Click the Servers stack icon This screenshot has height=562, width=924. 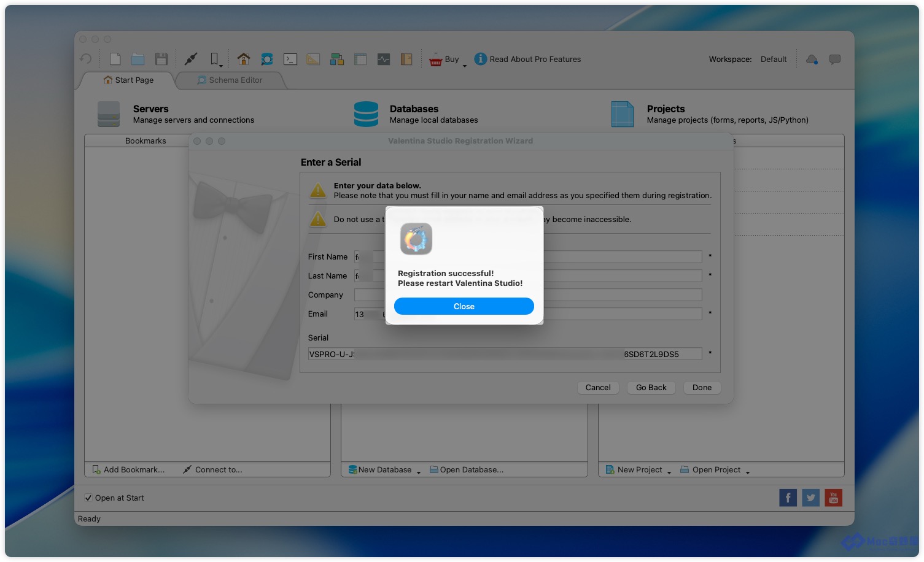click(x=109, y=114)
